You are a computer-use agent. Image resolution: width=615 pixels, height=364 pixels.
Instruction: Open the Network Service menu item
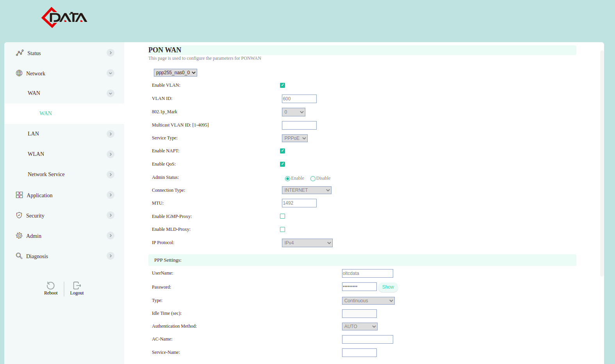[x=46, y=174]
